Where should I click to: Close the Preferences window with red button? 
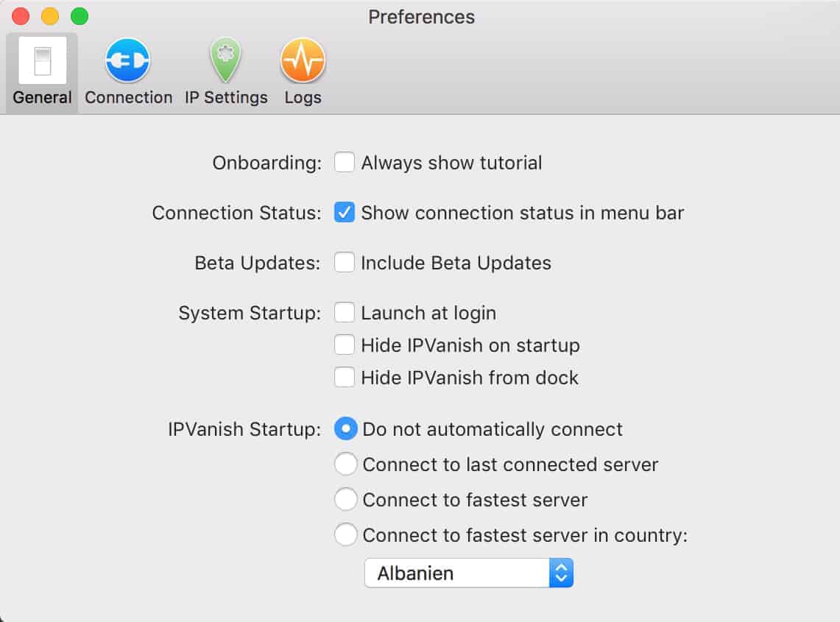coord(21,16)
